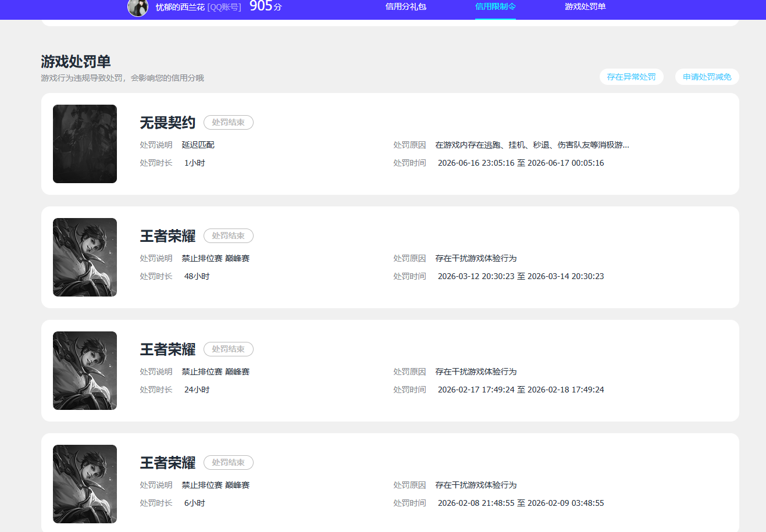
Task: Click the 1小时 penalty duration
Action: click(195, 163)
